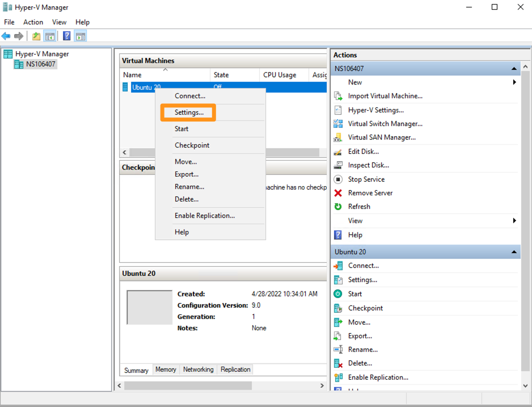
Task: Sort by the CPU Usage column header
Action: click(x=280, y=75)
